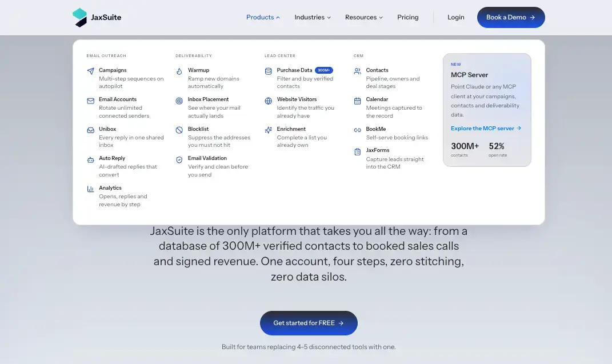
Task: Click the Email Accounts envelope icon
Action: (90, 101)
